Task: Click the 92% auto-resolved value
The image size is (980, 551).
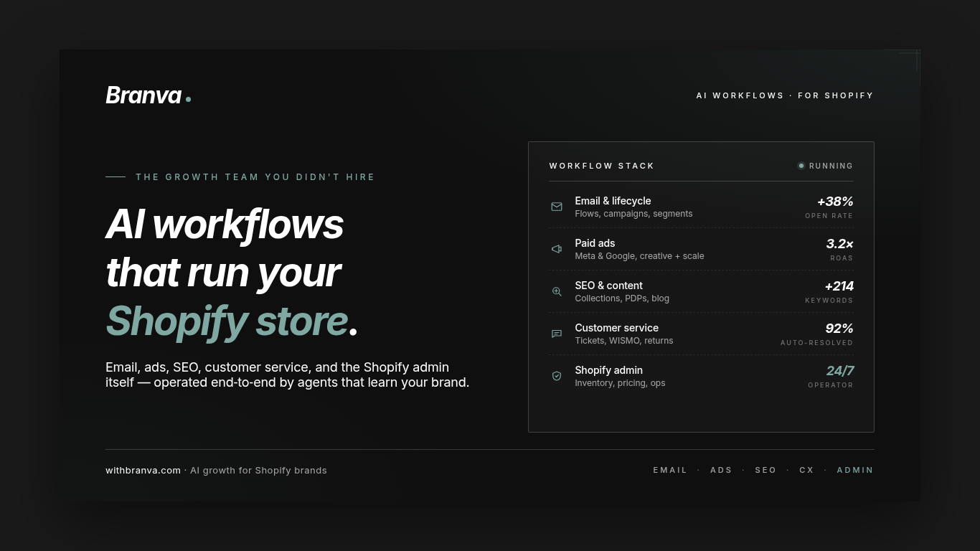Action: click(x=839, y=329)
